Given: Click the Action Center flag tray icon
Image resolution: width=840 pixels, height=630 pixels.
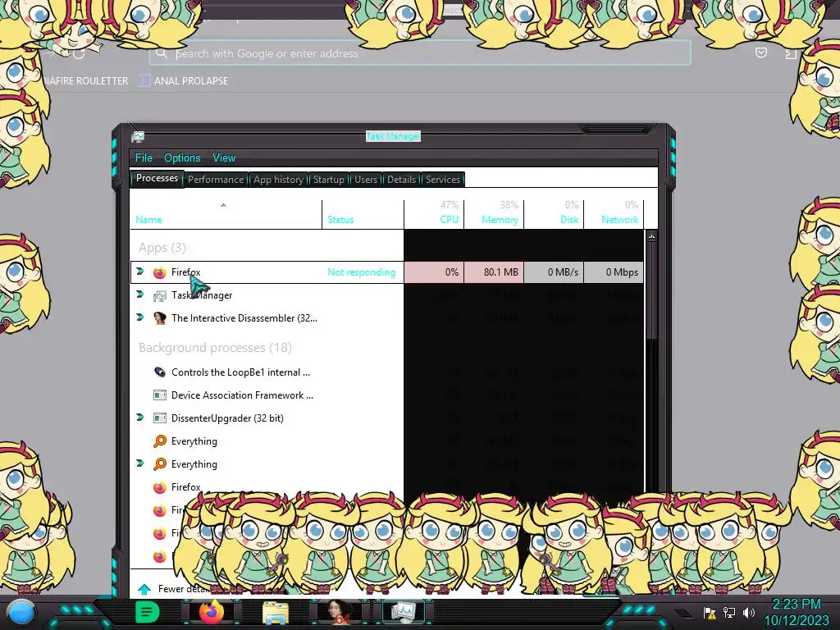Looking at the screenshot, I should point(710,613).
